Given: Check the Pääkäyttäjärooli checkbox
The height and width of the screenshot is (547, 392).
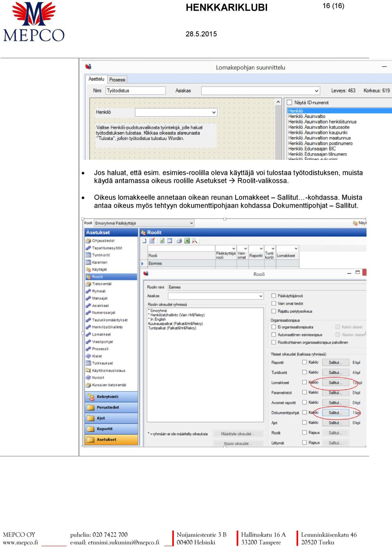Looking at the screenshot, I should (x=274, y=296).
